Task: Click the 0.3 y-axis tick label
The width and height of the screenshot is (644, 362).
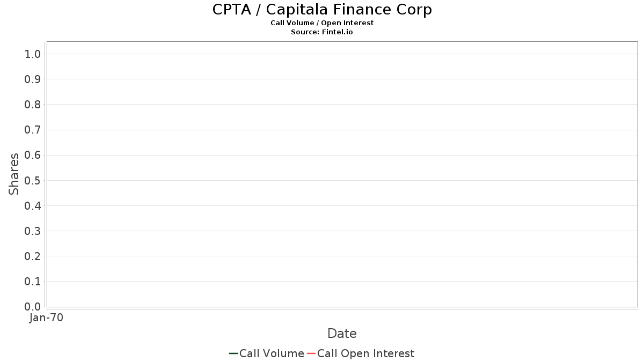Action: [33, 231]
